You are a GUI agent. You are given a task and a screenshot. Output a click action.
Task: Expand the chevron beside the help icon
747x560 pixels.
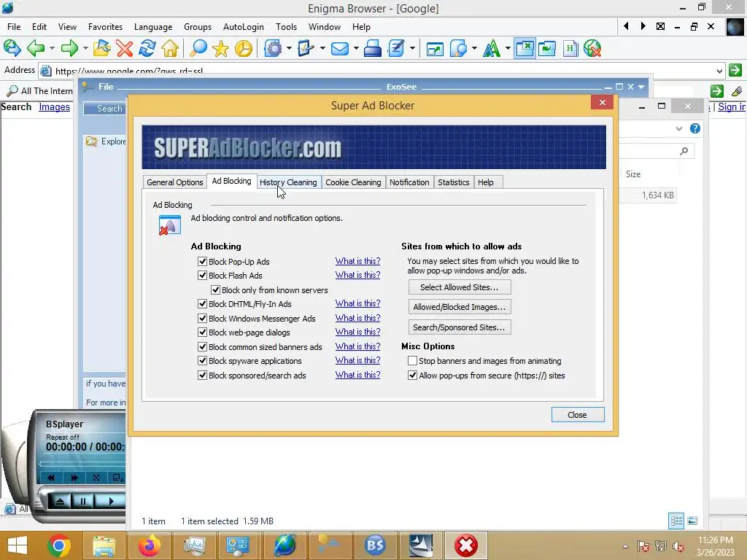679,128
